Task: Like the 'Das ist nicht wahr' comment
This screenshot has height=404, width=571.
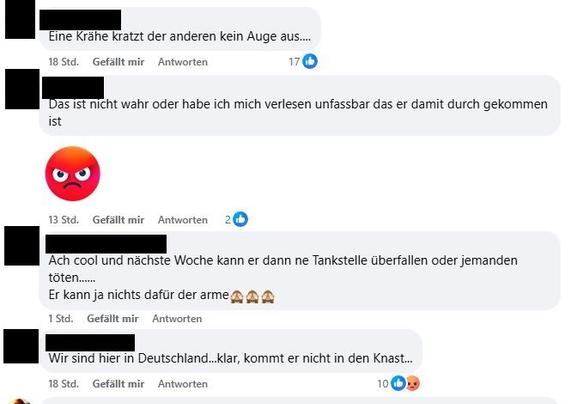Action: coord(118,220)
